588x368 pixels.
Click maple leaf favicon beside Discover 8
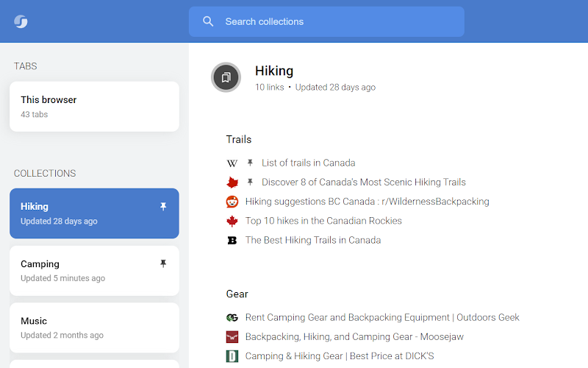232,183
